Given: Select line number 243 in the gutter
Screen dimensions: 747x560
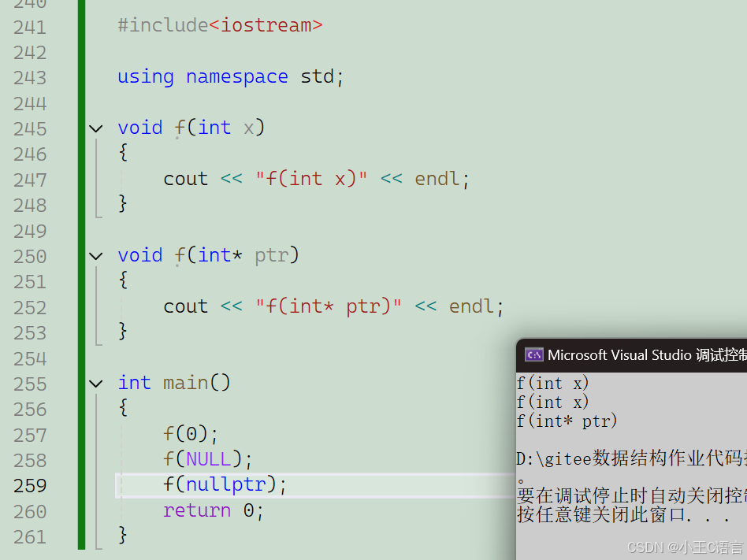Looking at the screenshot, I should click(x=30, y=78).
